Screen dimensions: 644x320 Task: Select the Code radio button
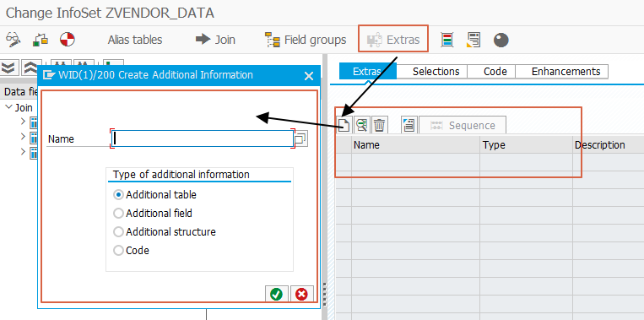[x=118, y=250]
